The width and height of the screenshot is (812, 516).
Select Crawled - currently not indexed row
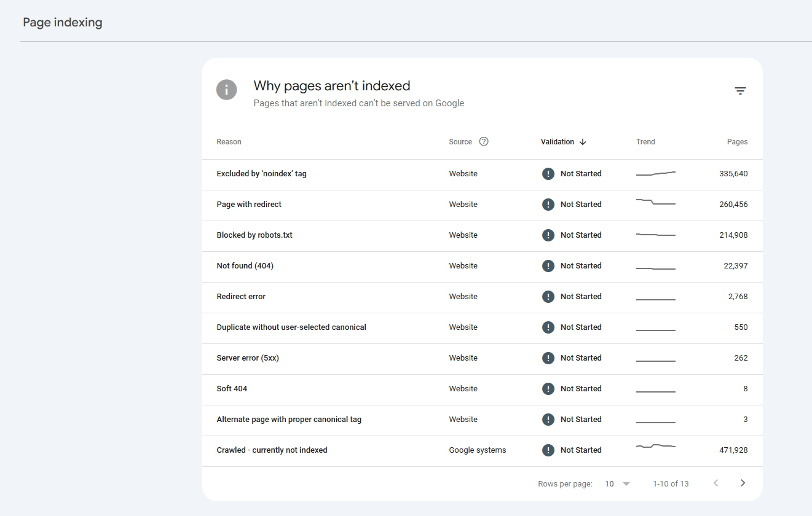pos(272,450)
